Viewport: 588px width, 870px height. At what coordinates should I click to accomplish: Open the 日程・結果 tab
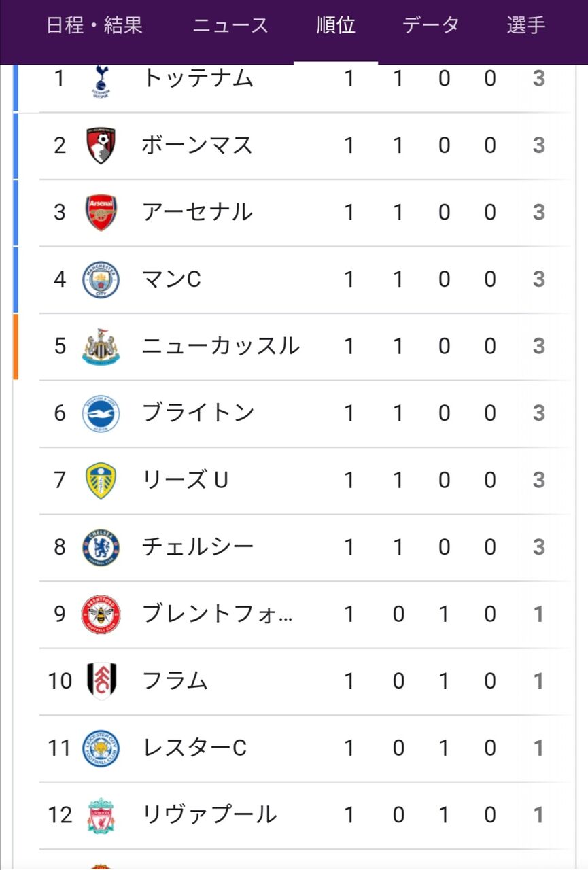[94, 26]
